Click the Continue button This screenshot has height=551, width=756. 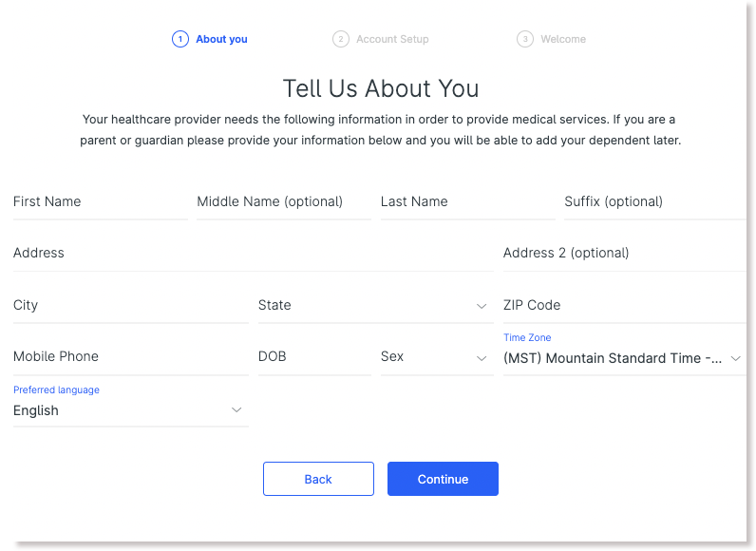[x=443, y=479]
